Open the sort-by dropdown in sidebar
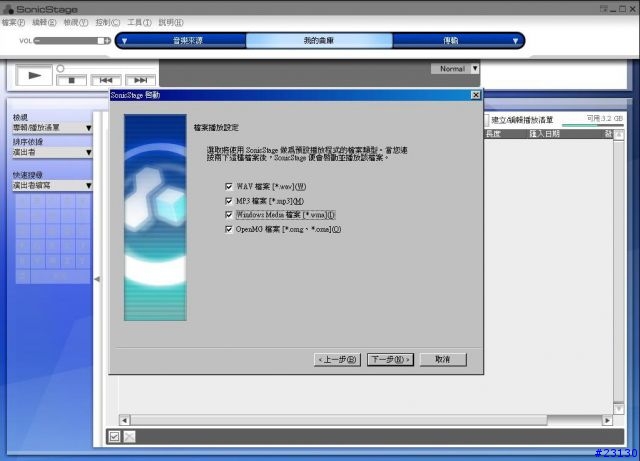 point(52,152)
